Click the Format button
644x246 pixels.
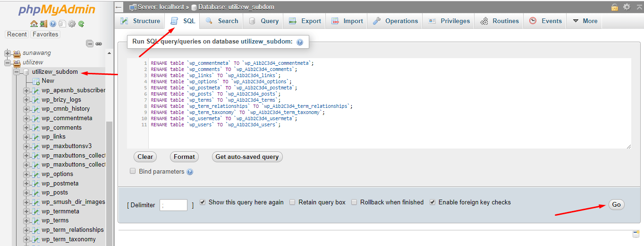pyautogui.click(x=184, y=157)
